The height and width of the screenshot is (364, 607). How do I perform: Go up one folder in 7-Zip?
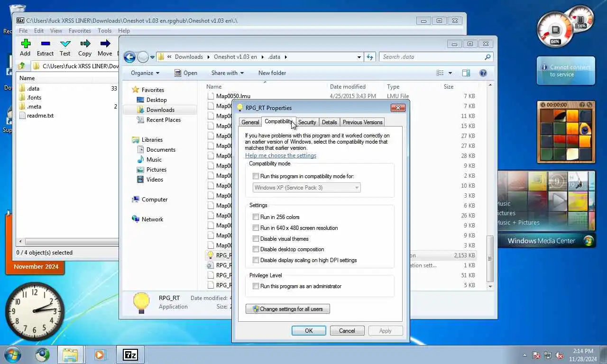[21, 66]
